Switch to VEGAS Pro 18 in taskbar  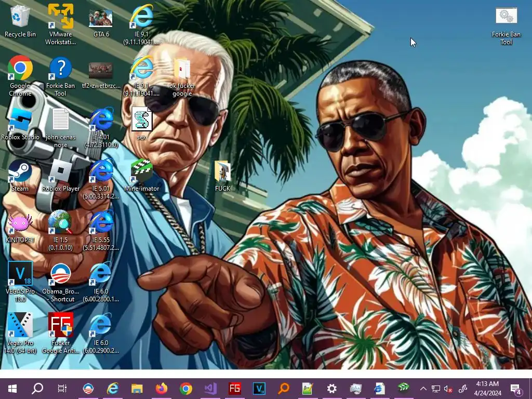pyautogui.click(x=259, y=389)
